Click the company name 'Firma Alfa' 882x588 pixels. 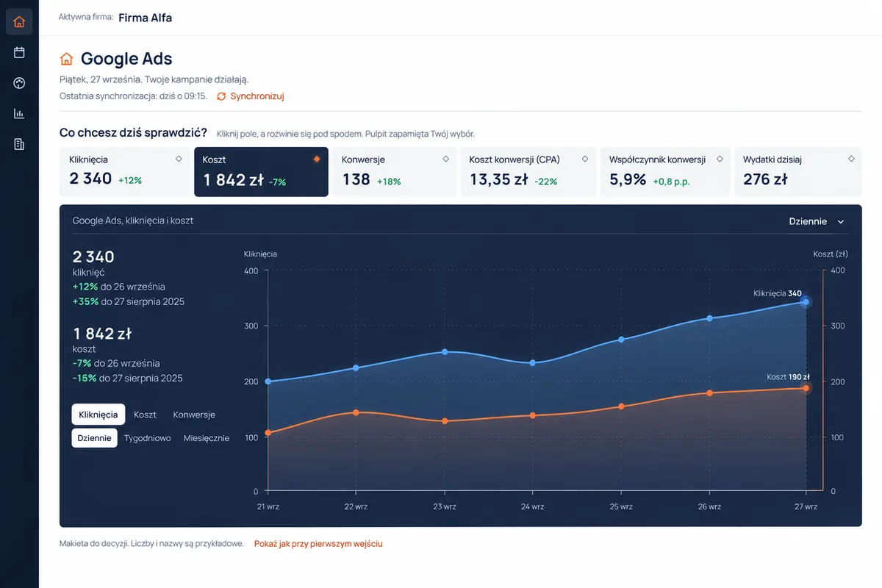pos(146,18)
